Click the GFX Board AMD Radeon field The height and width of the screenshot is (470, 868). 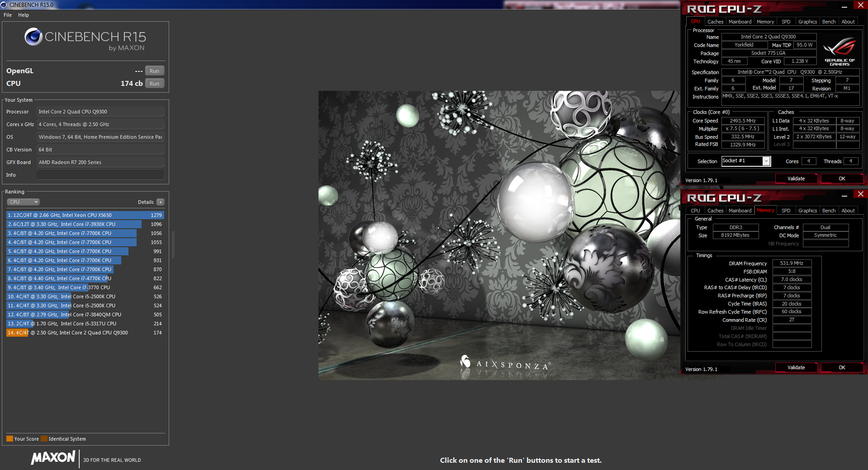tap(100, 162)
